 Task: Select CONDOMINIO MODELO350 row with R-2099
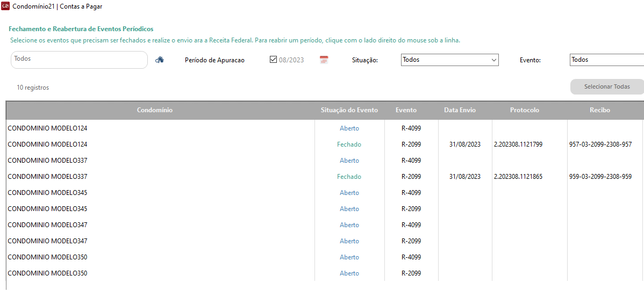(x=325, y=273)
